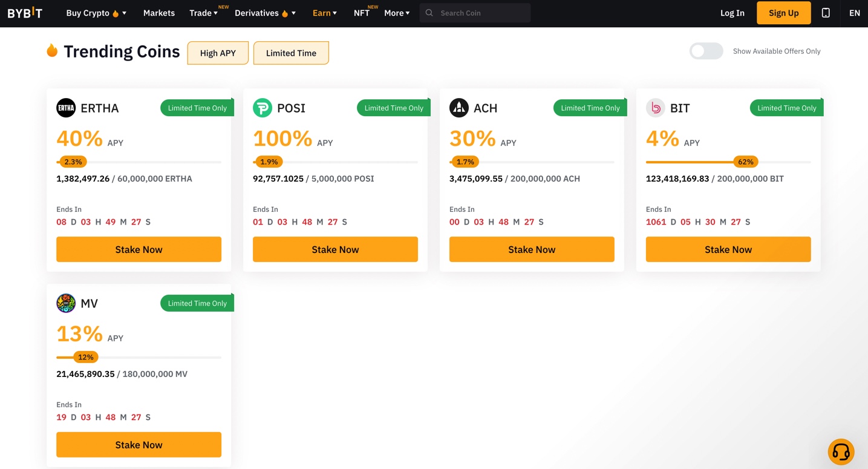Open the Derivatives menu
Image resolution: width=868 pixels, height=469 pixels.
(x=256, y=13)
